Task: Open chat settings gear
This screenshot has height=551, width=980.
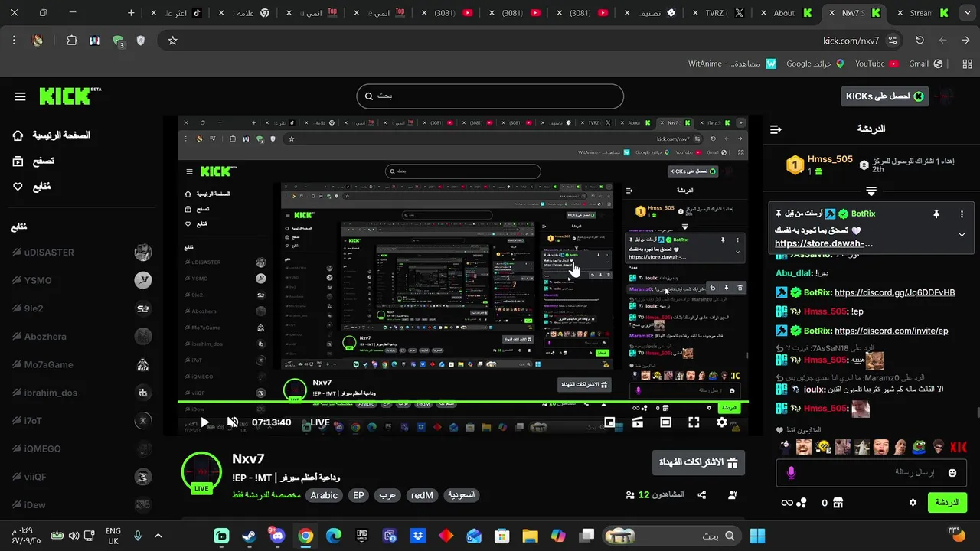Action: [913, 503]
